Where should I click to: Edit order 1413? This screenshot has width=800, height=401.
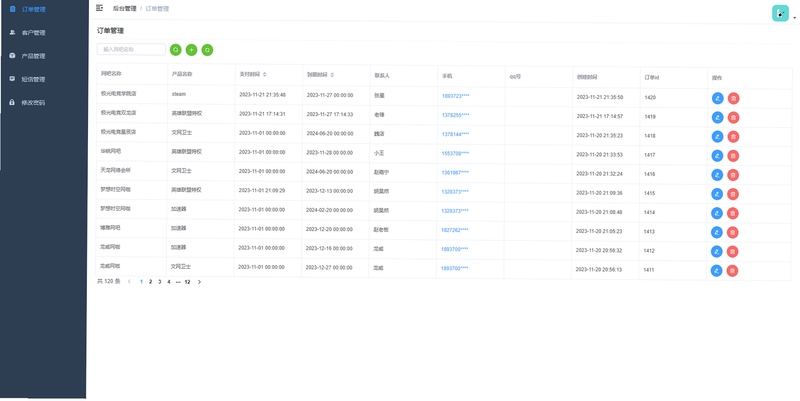(717, 232)
